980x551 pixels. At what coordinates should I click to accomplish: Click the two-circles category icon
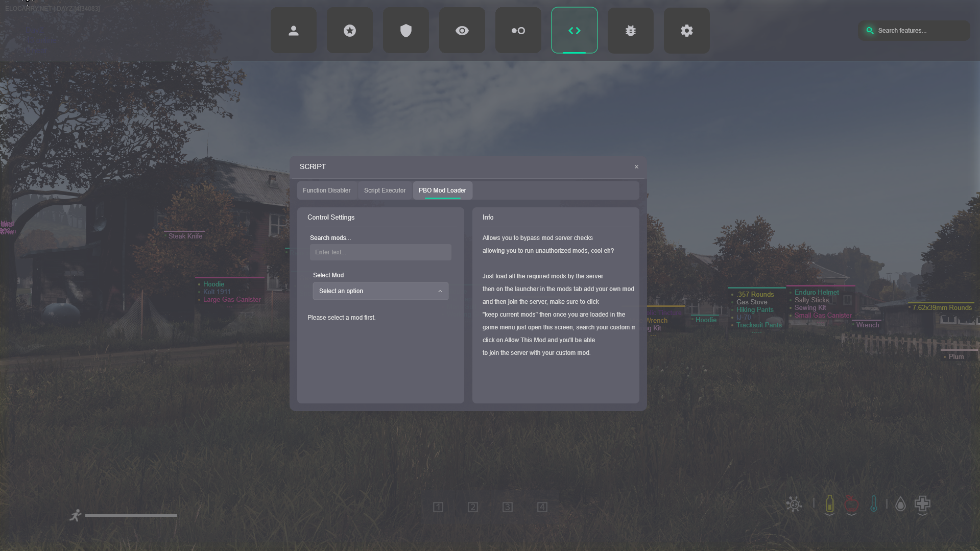click(518, 31)
